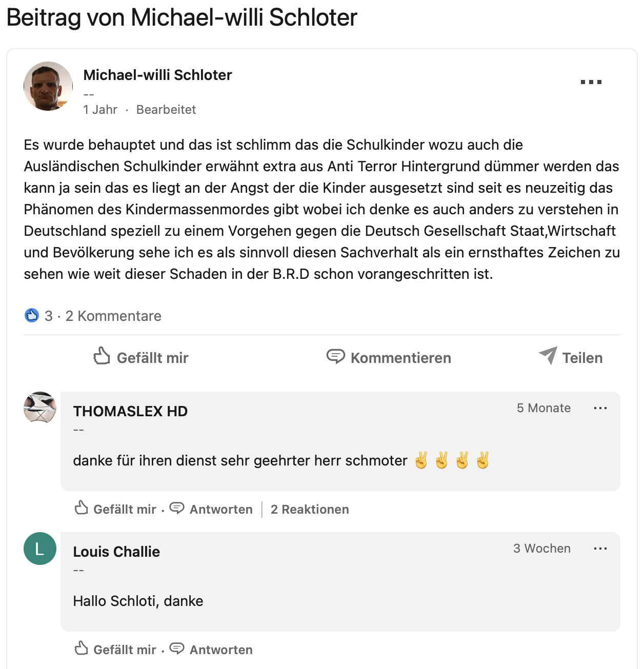Click Louis Challie's green L avatar
644x669 pixels.
click(x=40, y=549)
